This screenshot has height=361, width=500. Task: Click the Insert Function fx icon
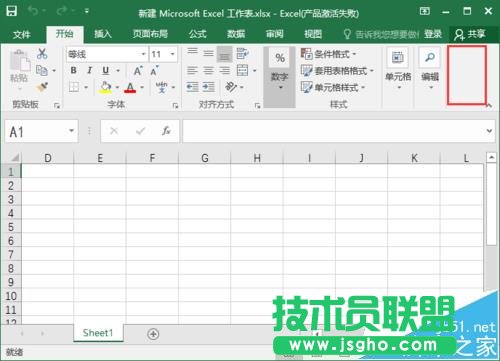coord(166,131)
